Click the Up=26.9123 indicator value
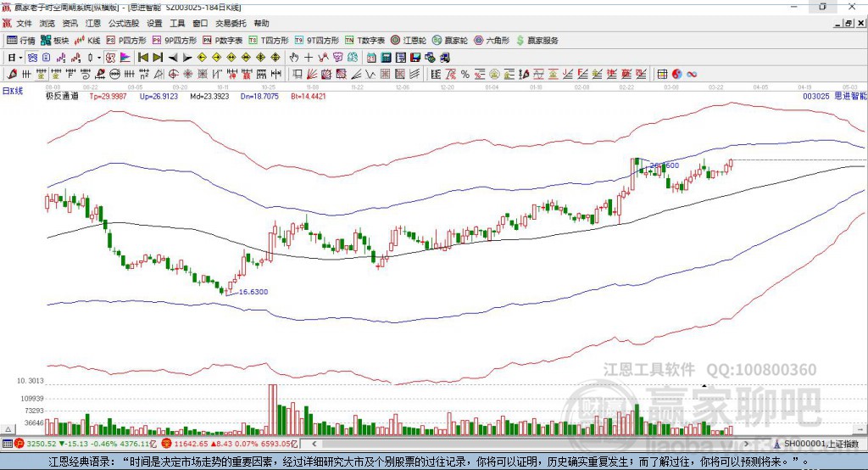The image size is (868, 470). coord(159,96)
